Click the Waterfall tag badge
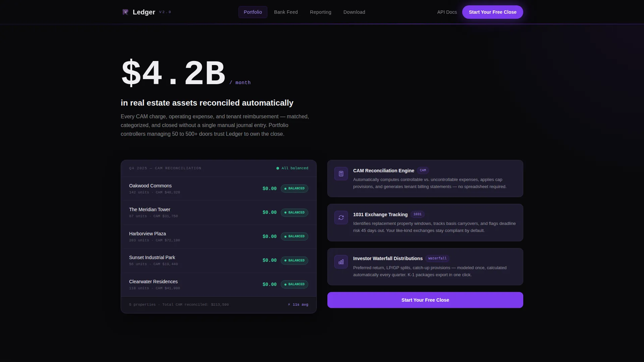This screenshot has height=362, width=644. [437, 258]
